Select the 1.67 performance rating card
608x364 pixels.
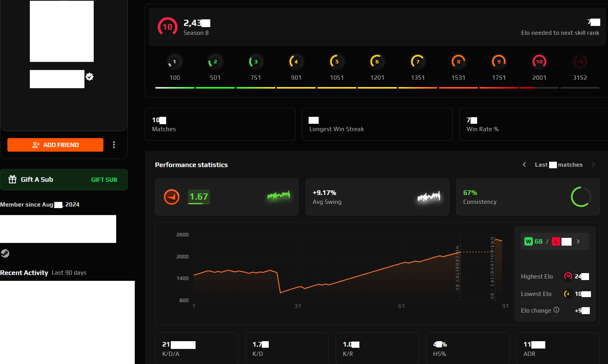click(227, 197)
